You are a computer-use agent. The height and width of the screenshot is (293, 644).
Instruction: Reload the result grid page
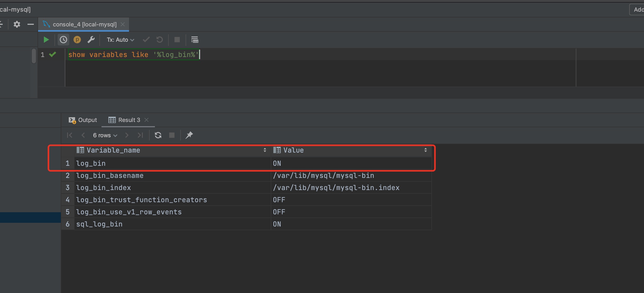158,135
